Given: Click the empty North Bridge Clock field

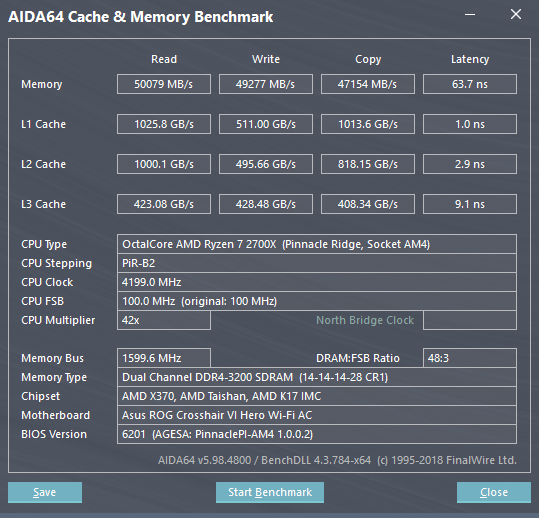Looking at the screenshot, I should pyautogui.click(x=470, y=320).
